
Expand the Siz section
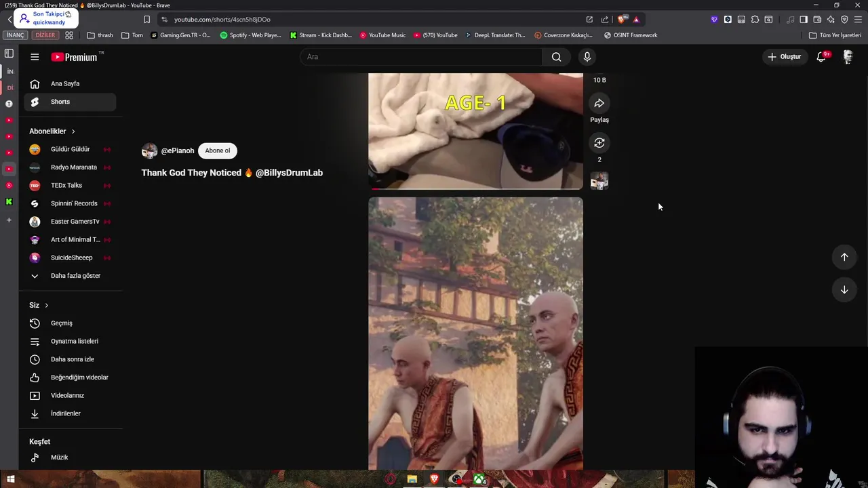(x=39, y=305)
